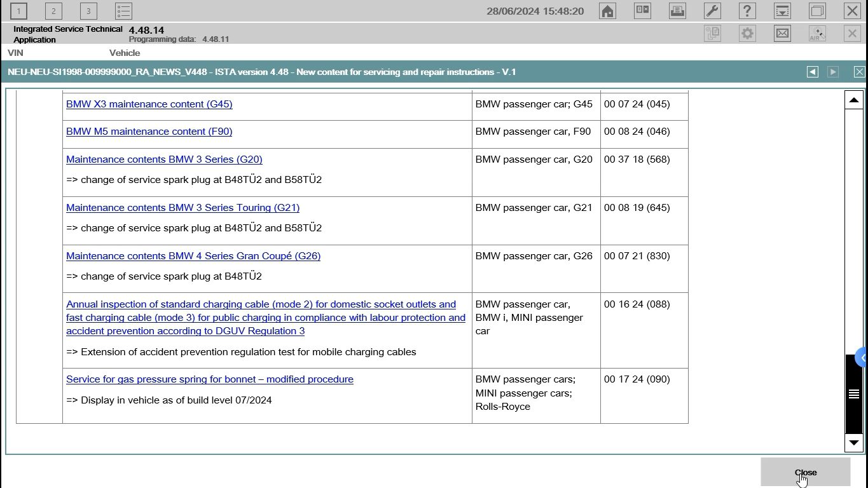Open the Home screen icon
The height and width of the screenshot is (488, 868).
tap(607, 11)
